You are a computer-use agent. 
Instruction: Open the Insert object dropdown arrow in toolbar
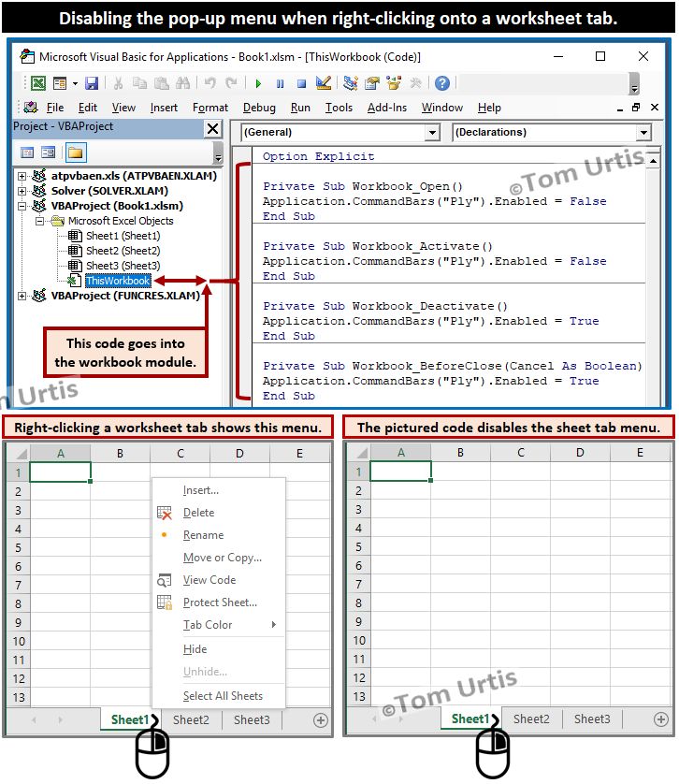75,83
